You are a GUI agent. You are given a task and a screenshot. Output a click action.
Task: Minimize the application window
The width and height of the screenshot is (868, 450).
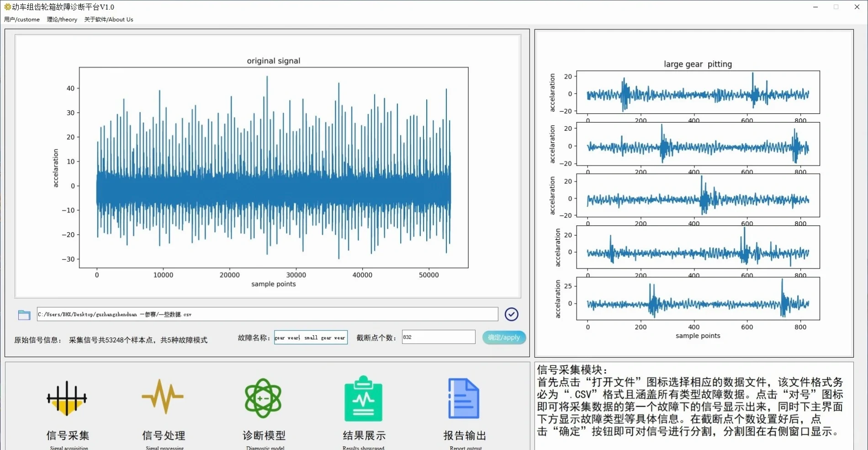[x=816, y=7]
